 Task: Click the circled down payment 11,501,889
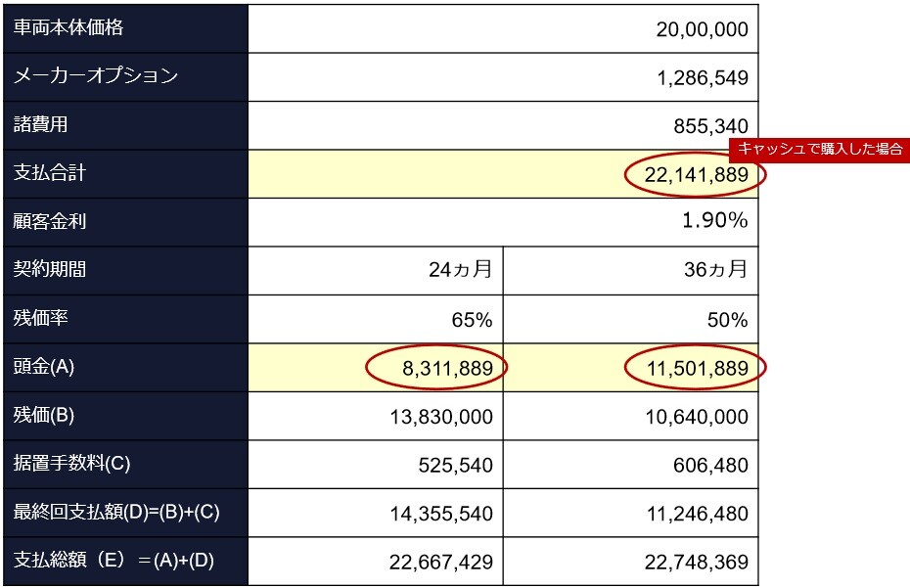coord(697,369)
